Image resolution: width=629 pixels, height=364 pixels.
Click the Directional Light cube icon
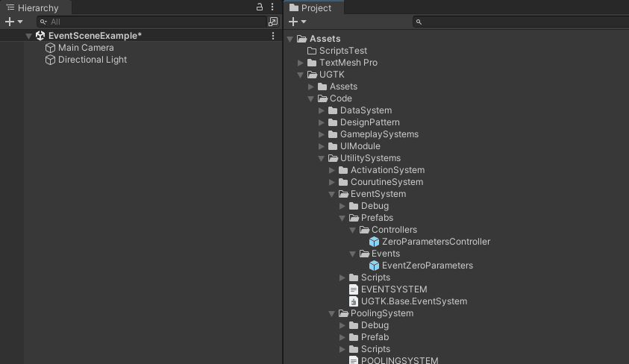pyautogui.click(x=50, y=60)
